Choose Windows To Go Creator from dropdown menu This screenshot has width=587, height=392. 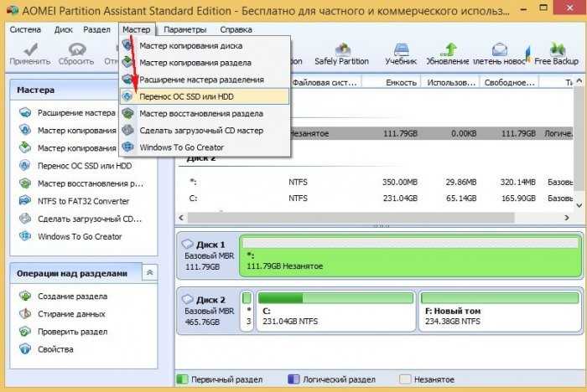pos(205,147)
